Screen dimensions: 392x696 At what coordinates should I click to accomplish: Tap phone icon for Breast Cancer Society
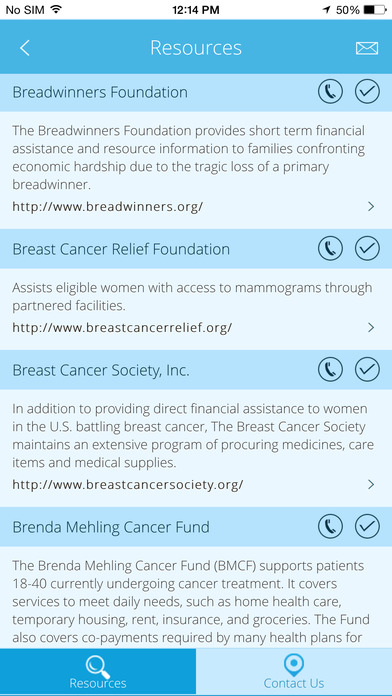point(330,369)
